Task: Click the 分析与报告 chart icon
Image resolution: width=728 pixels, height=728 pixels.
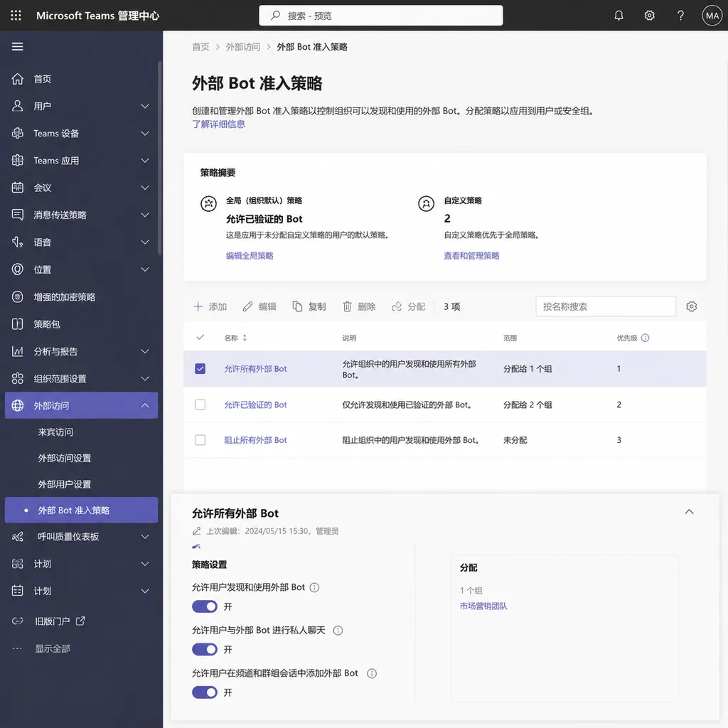Action: point(17,351)
